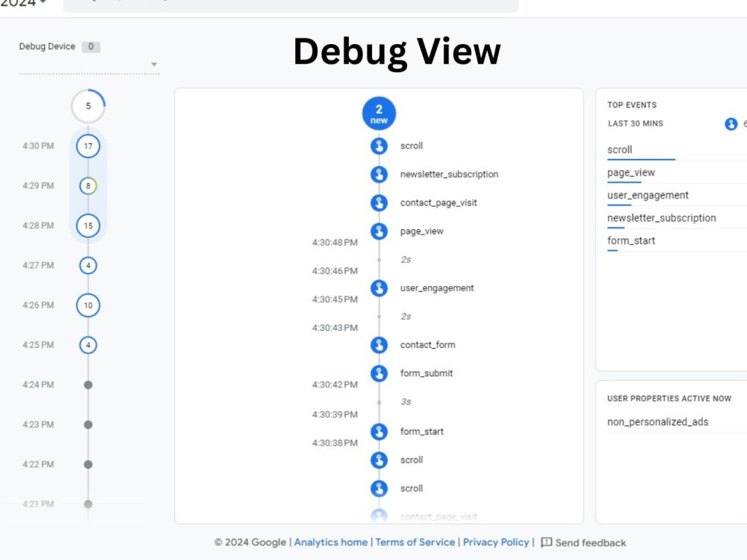747x560 pixels.
Task: Open the 2024 dropdown at top left
Action: (23, 3)
